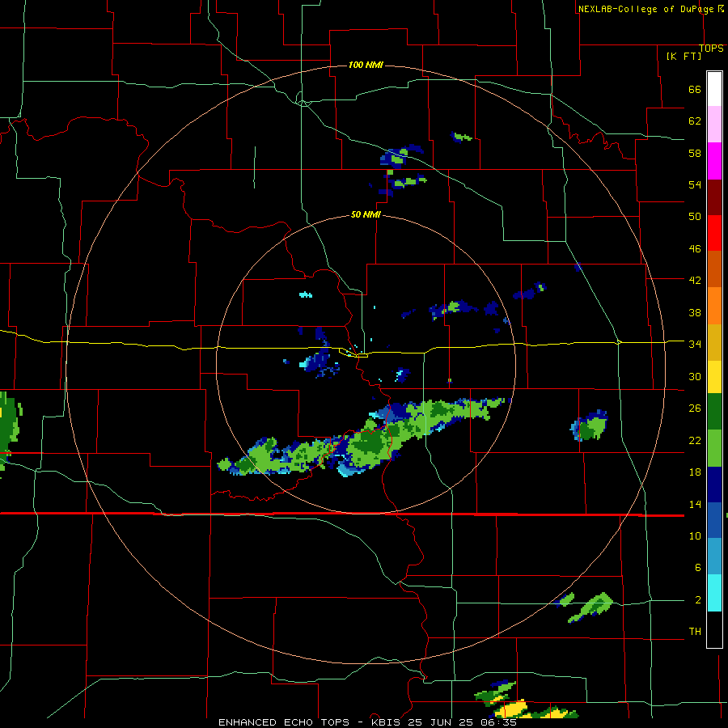Click the yellow 34 kft legend swatch
Screen dimensions: 728x728
tap(714, 377)
